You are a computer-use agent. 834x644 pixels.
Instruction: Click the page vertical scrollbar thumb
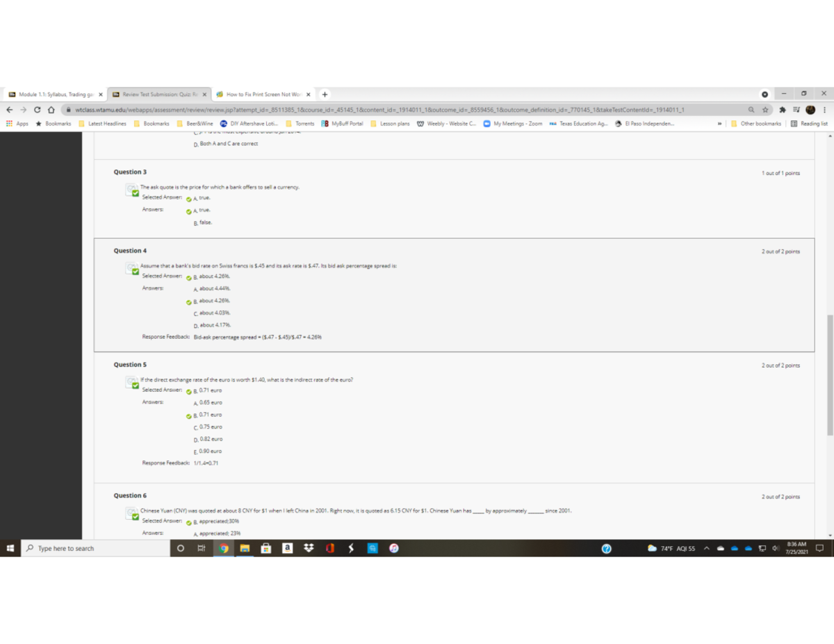point(829,375)
